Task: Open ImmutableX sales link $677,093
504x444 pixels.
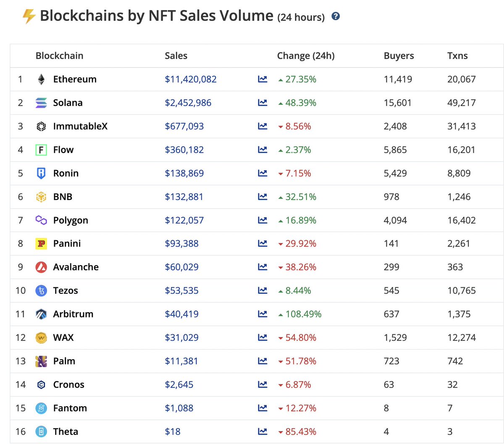Action: (184, 126)
